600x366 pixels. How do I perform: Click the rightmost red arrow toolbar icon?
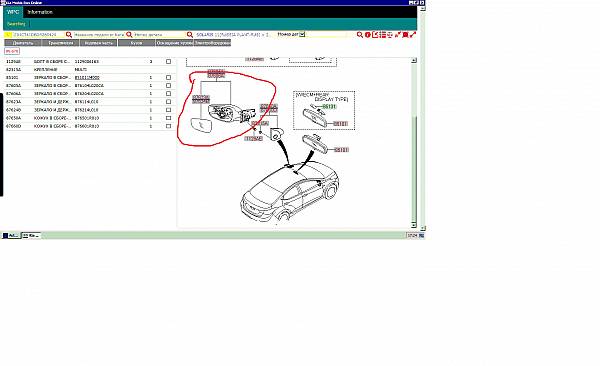click(x=413, y=35)
